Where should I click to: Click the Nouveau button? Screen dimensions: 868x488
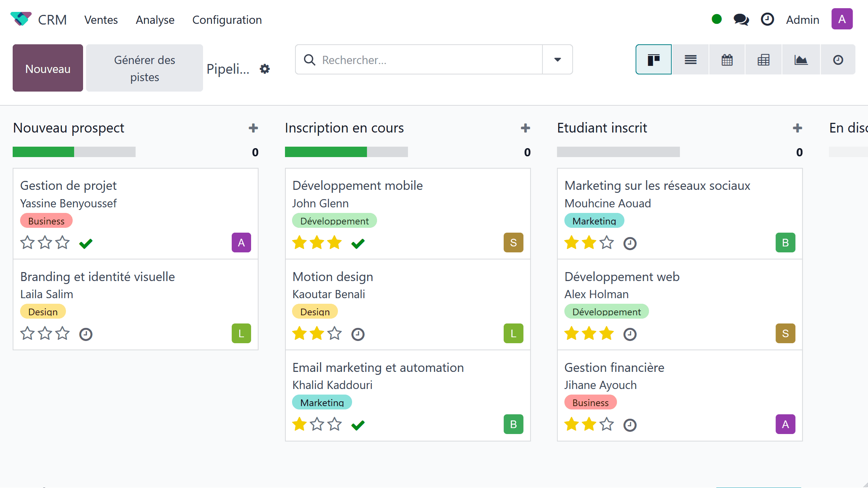(48, 68)
